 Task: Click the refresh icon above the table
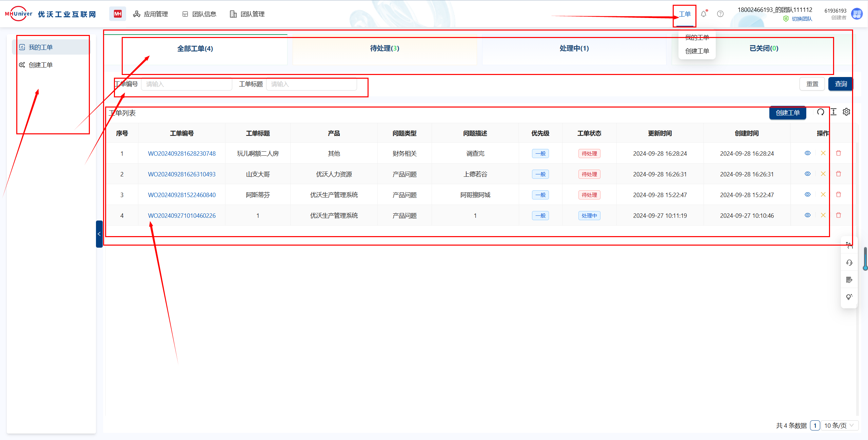click(x=821, y=112)
